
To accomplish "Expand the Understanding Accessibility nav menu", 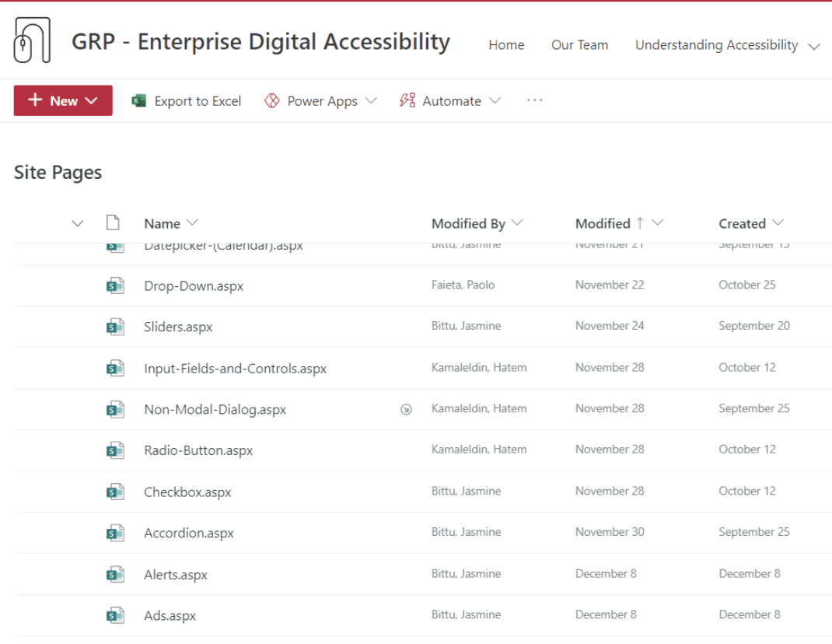I will click(814, 46).
